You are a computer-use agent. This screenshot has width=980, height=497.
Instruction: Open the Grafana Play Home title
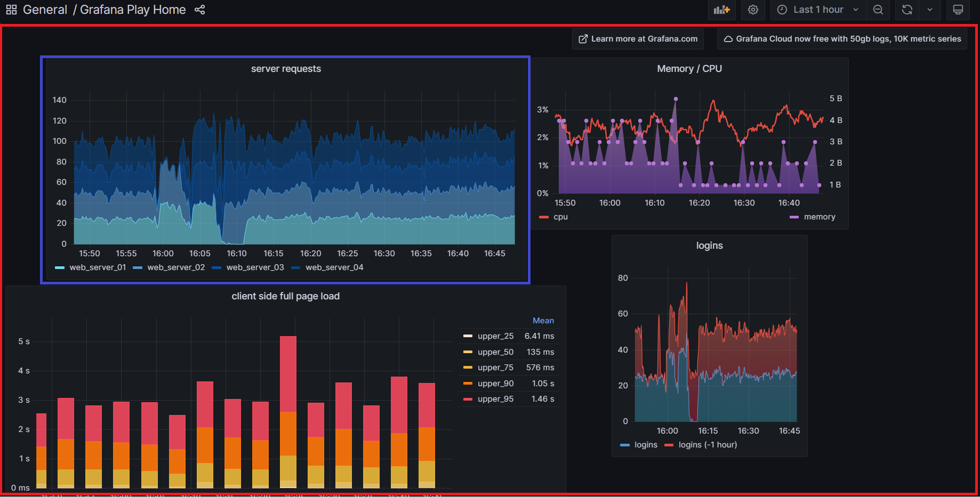(x=133, y=10)
